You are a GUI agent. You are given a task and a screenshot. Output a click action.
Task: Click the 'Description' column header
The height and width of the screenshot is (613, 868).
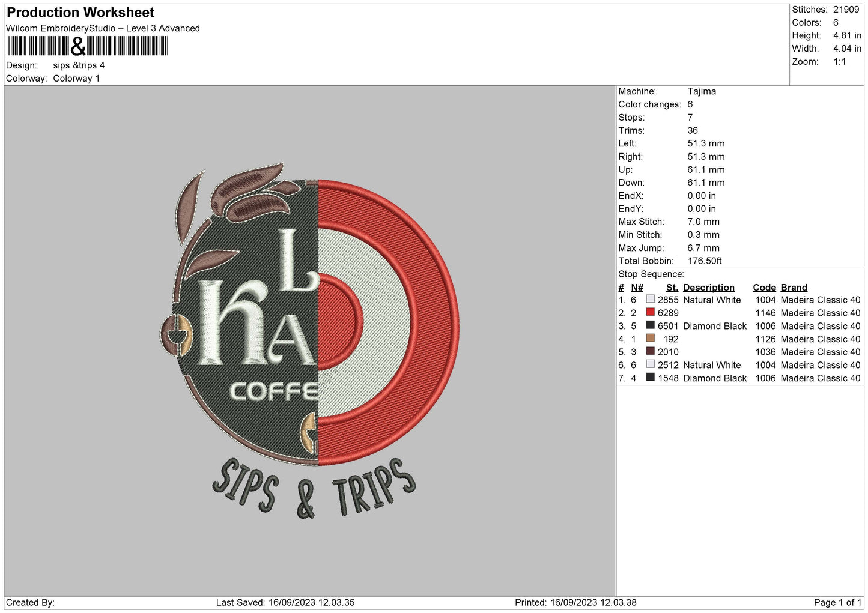pyautogui.click(x=709, y=288)
